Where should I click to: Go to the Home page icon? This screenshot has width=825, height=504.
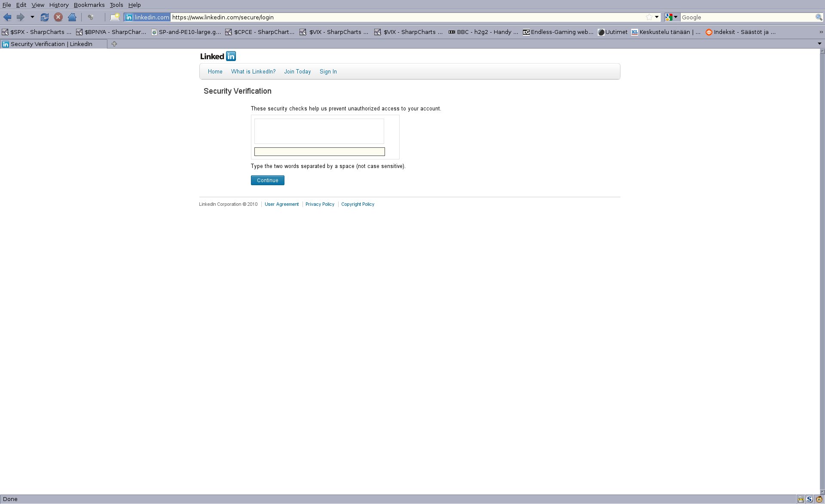pos(72,17)
